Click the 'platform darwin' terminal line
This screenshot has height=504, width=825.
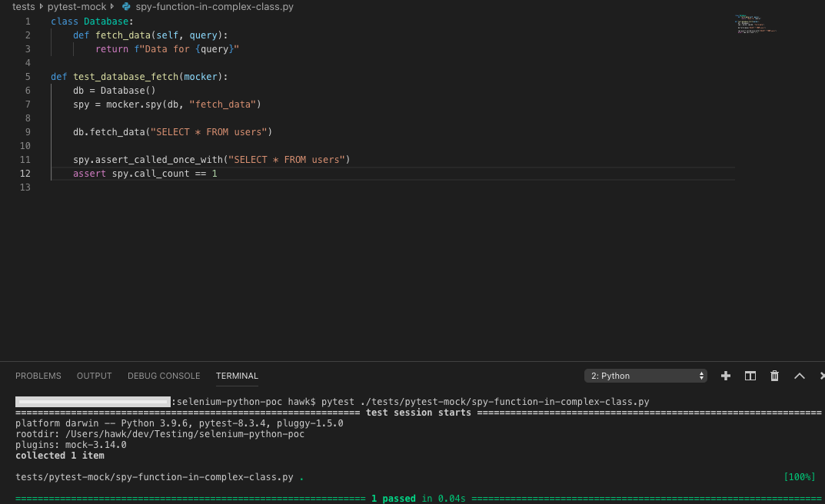coord(179,423)
